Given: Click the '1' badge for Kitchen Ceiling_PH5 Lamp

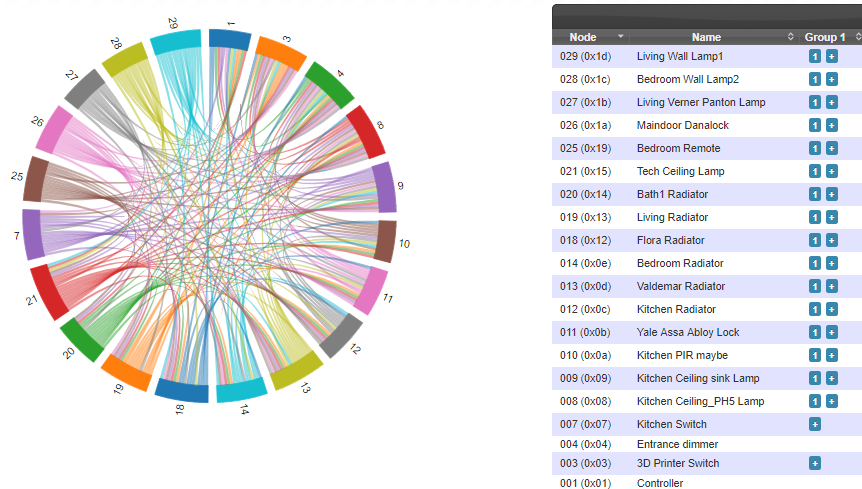Looking at the screenshot, I should (815, 402).
